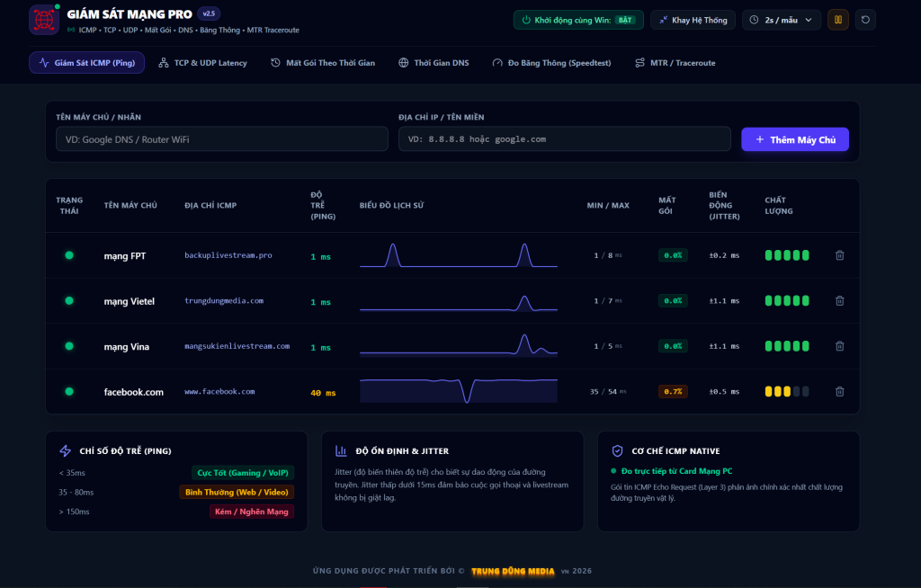Click the reset/refresh icon in the header
This screenshot has height=588, width=921.
coord(865,20)
